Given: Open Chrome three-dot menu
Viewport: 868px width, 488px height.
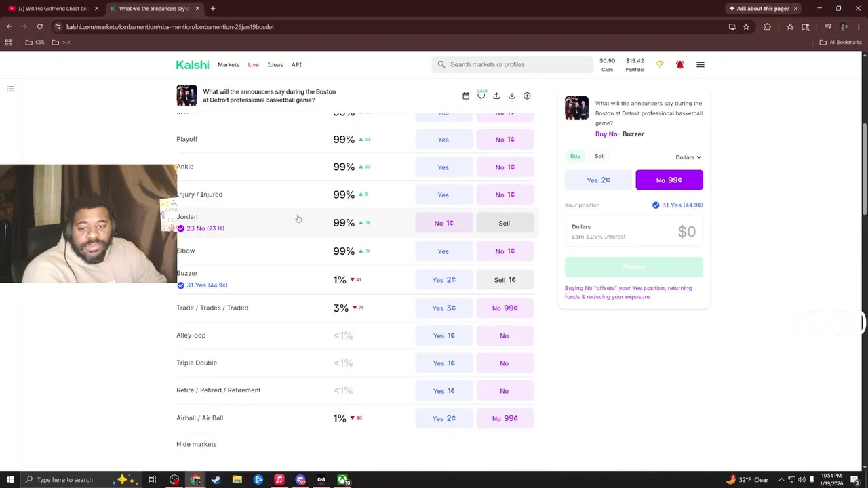Looking at the screenshot, I should click(x=859, y=27).
